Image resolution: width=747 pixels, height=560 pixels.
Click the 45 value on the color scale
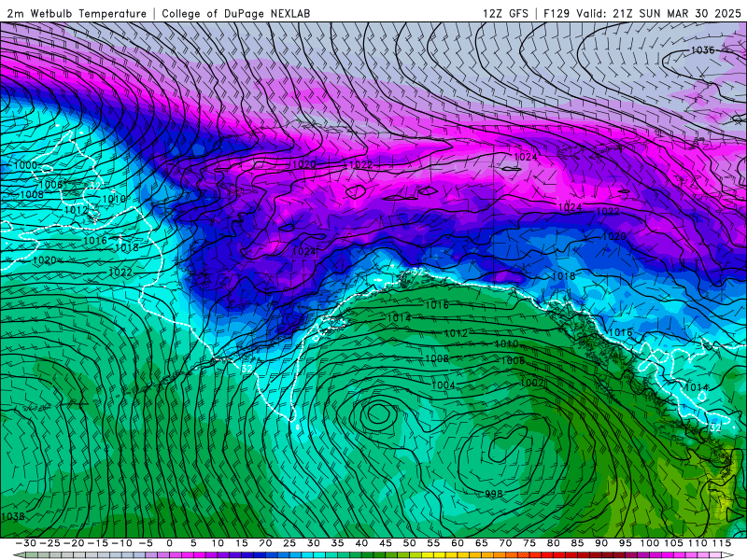pos(386,543)
